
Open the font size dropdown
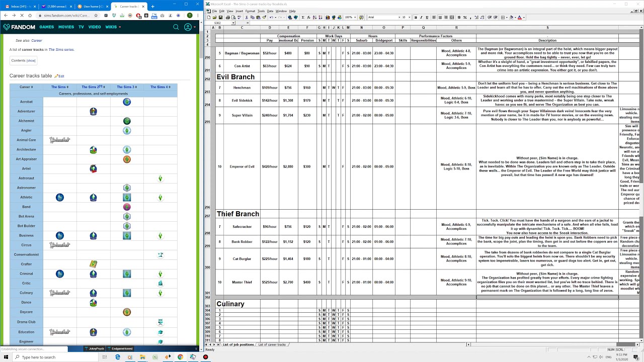tap(410, 17)
